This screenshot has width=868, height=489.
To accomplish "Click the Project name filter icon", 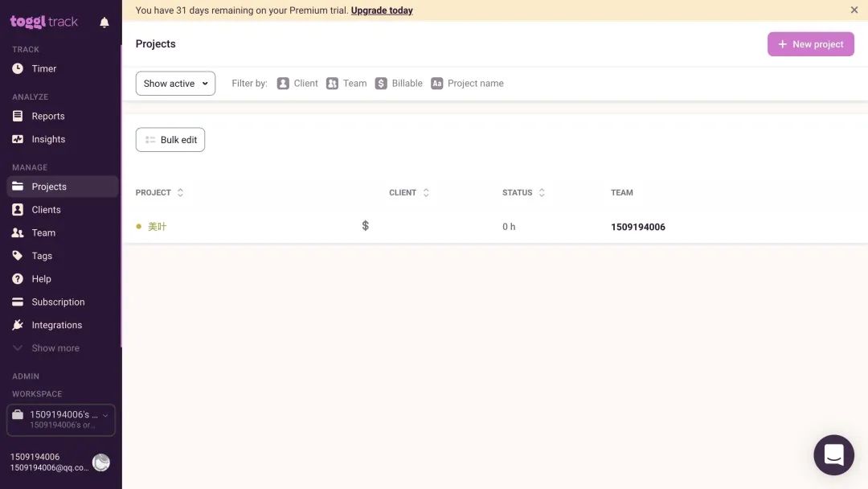I will [x=436, y=83].
